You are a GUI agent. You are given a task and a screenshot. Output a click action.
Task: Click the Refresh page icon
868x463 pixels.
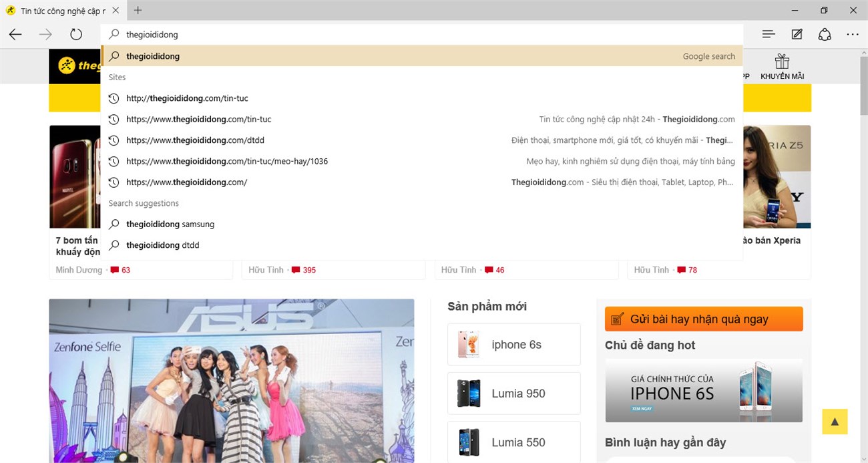pyautogui.click(x=76, y=34)
